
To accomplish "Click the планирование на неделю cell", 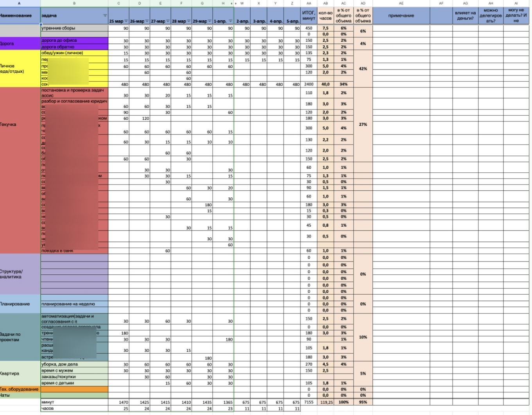I will click(x=74, y=304).
